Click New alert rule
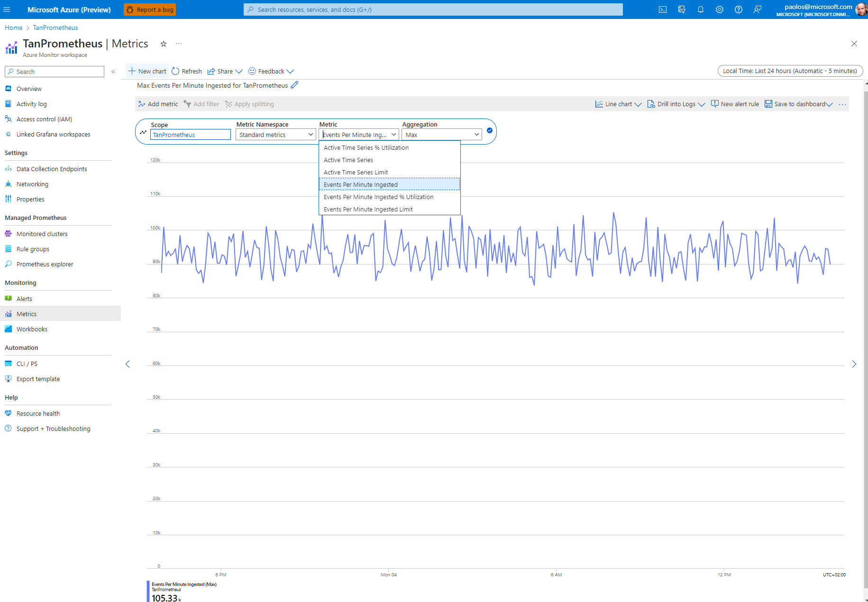 click(735, 104)
